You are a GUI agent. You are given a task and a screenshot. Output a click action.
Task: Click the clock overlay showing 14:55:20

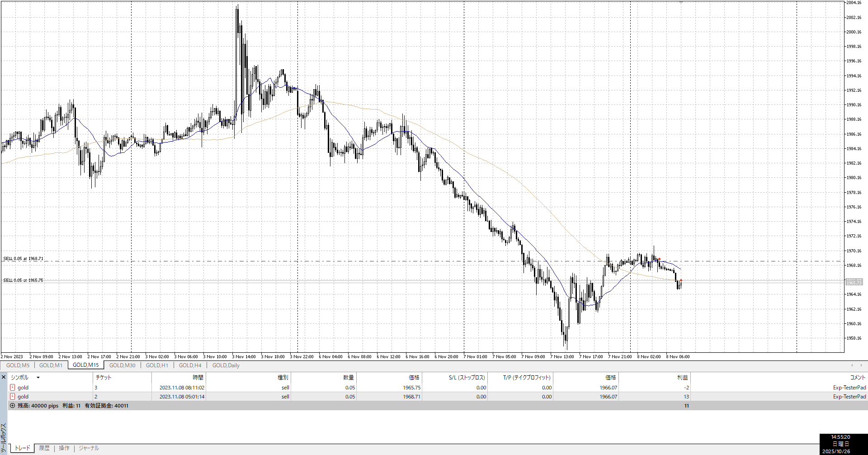pos(840,437)
